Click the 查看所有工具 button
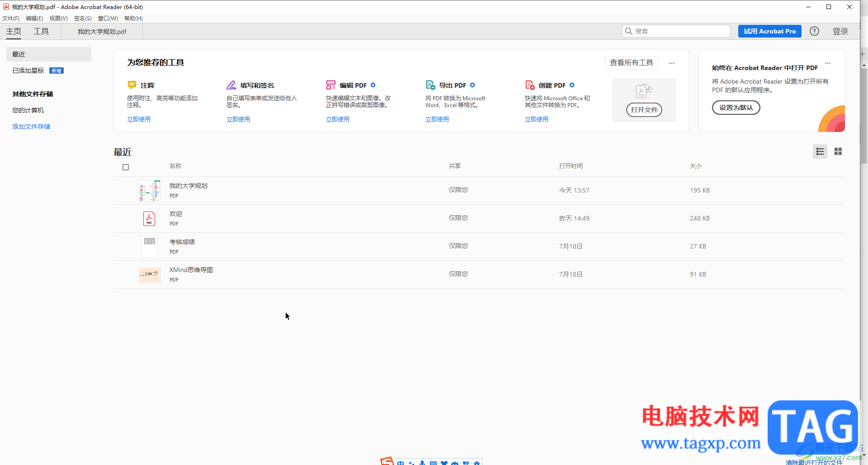This screenshot has width=868, height=465. [x=632, y=63]
